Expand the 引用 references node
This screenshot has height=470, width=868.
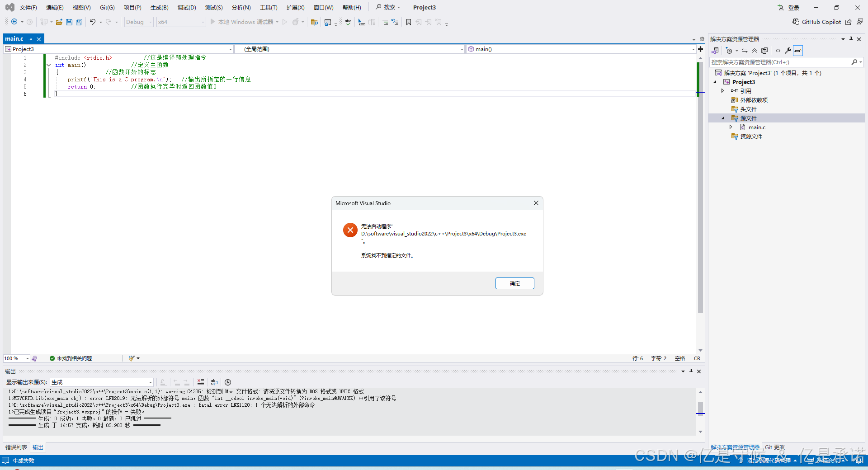point(723,91)
